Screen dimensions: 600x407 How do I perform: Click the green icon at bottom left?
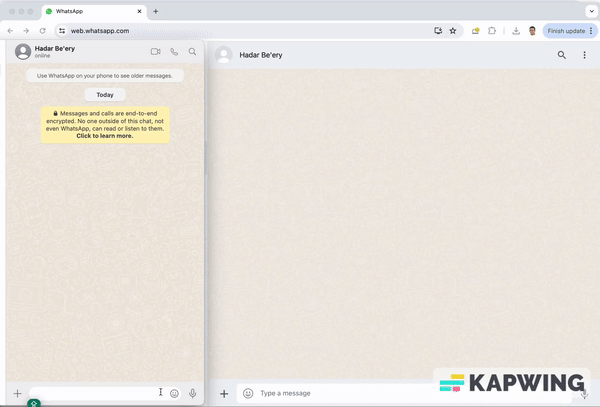pyautogui.click(x=34, y=403)
